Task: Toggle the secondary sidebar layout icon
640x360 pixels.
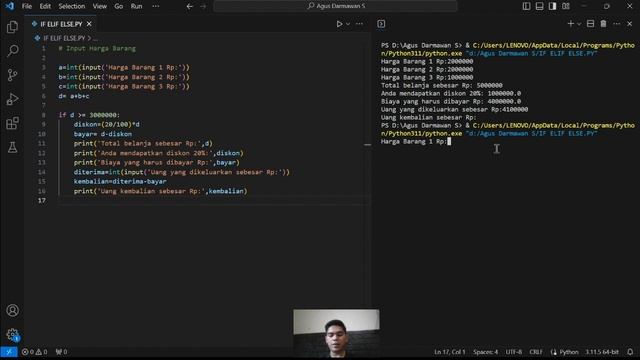Action: [553, 6]
